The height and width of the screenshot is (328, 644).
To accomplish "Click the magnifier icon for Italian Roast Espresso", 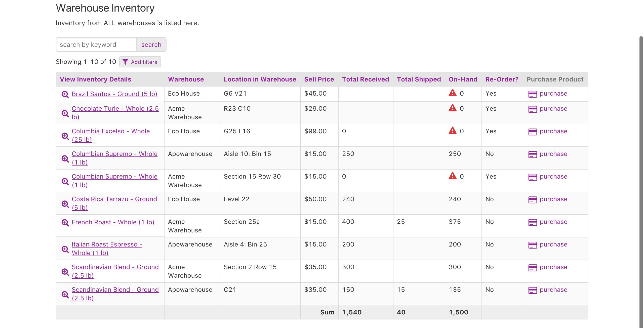I will 65,249.
